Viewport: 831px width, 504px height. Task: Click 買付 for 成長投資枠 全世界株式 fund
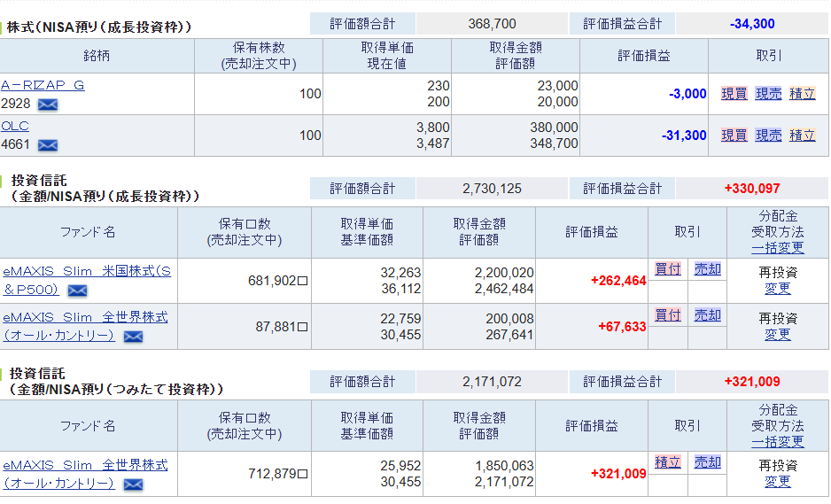click(x=668, y=315)
